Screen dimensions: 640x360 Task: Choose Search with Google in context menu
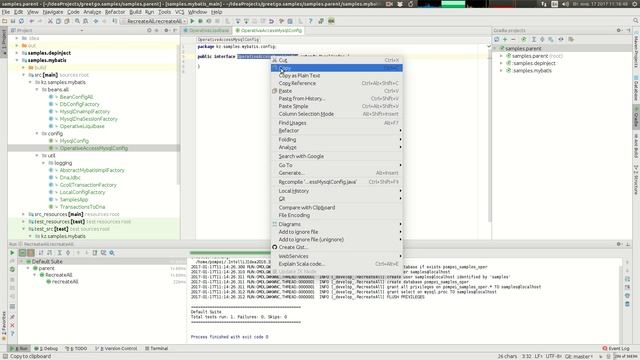tap(337, 156)
